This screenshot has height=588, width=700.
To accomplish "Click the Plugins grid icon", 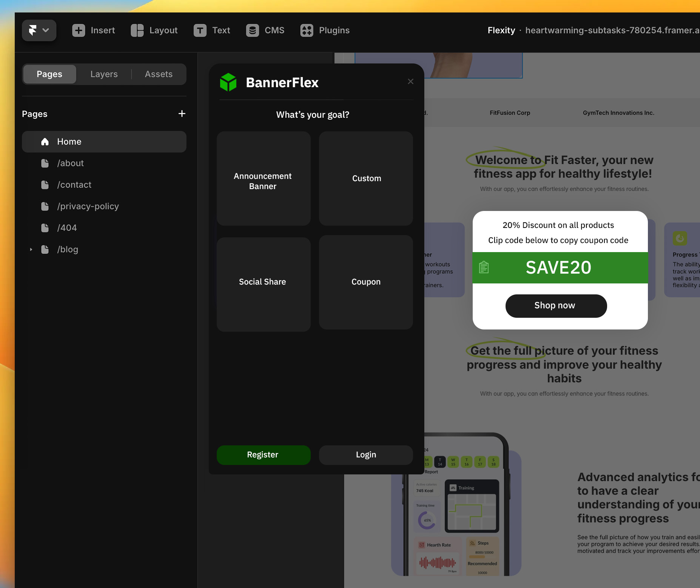I will pyautogui.click(x=307, y=30).
